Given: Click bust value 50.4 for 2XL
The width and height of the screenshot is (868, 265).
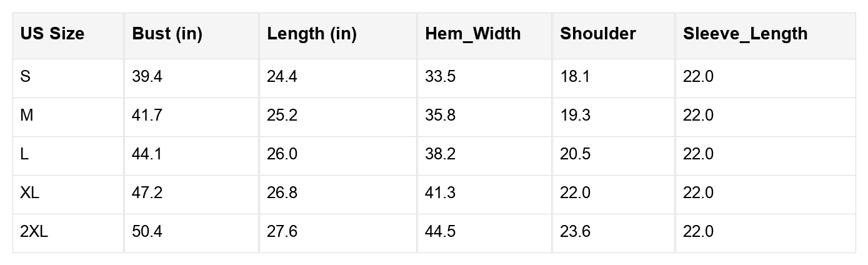Looking at the screenshot, I should point(147,232).
